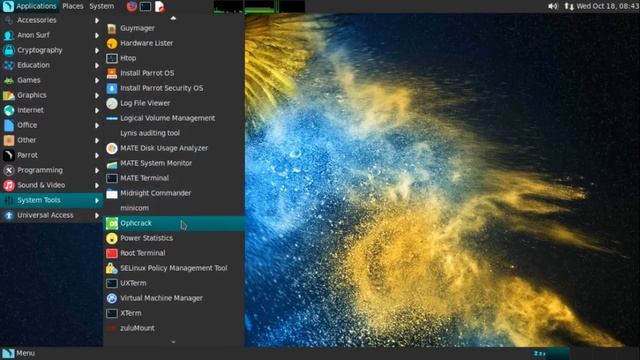Image resolution: width=640 pixels, height=360 pixels.
Task: Click the MATE System Monitor icon
Action: tap(111, 163)
